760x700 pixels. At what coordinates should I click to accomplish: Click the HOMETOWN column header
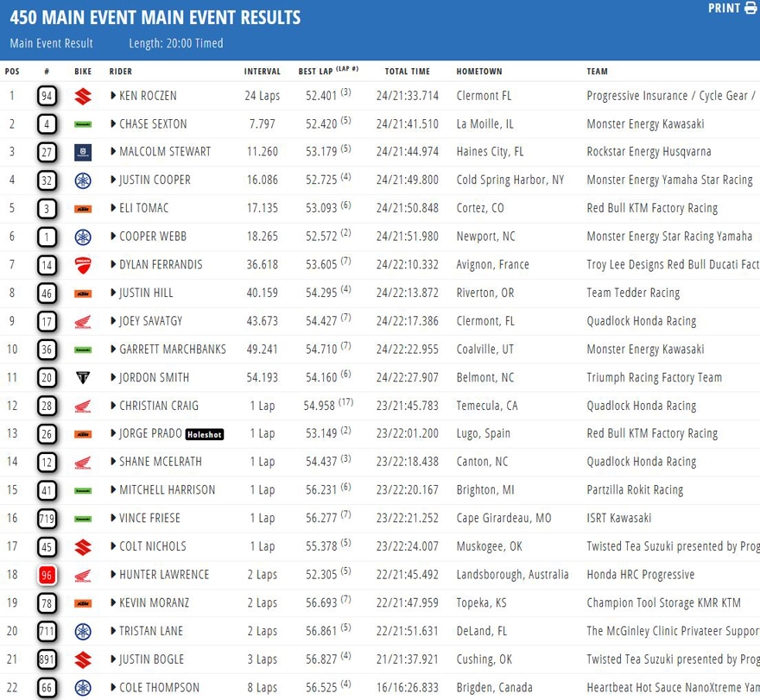pyautogui.click(x=478, y=72)
